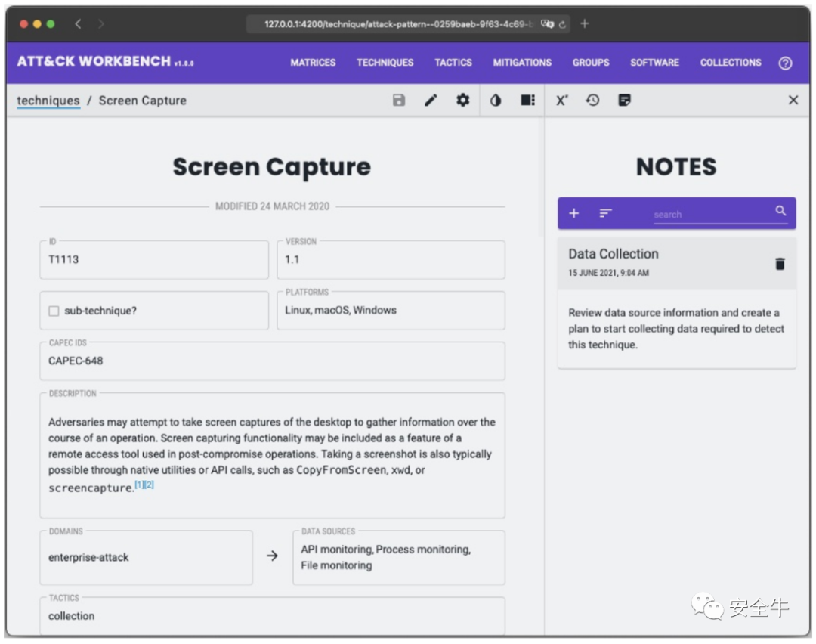The image size is (816, 644).
Task: Follow the techniques breadcrumb link
Action: point(48,101)
